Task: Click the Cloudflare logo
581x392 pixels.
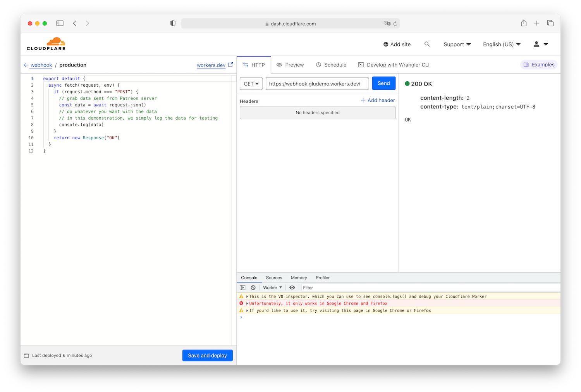Action: [46, 44]
